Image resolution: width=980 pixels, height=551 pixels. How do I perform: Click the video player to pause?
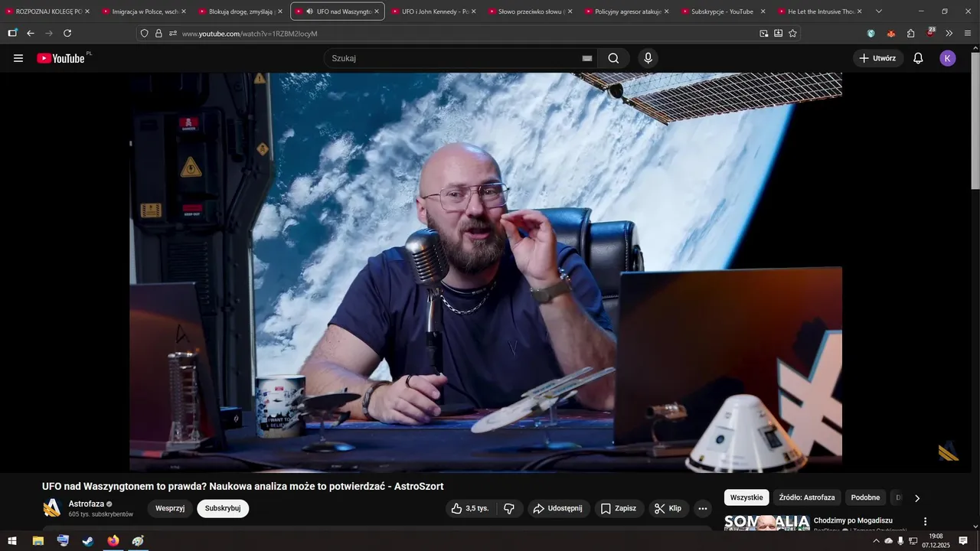pos(485,272)
